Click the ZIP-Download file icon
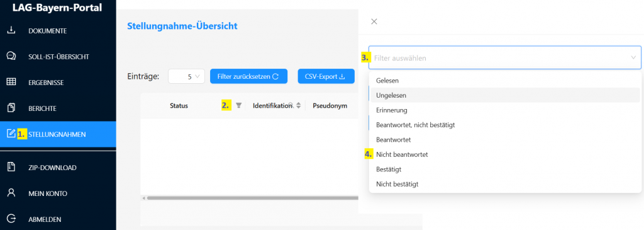Viewport: 644px width, 230px height. click(x=11, y=167)
